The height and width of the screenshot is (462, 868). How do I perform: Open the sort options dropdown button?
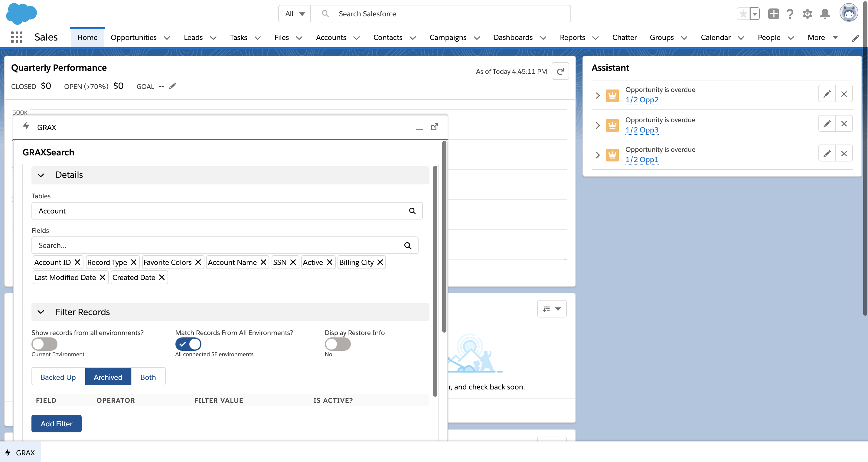552,309
